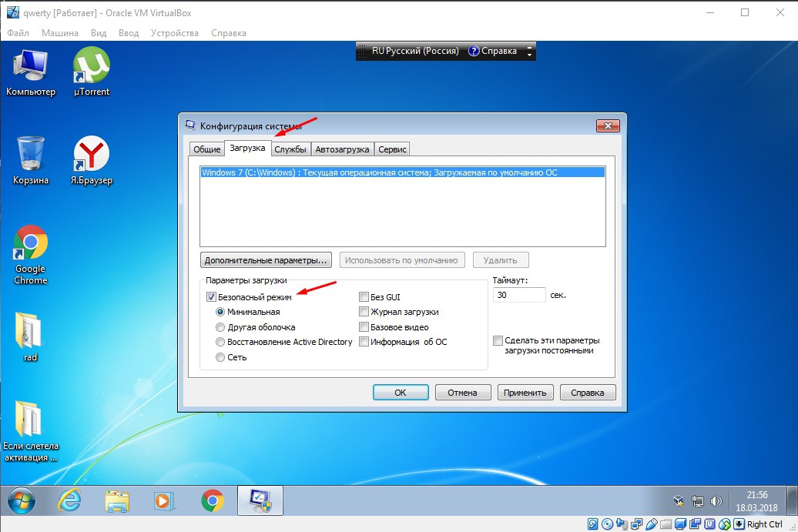Viewport: 798px width, 532px height.
Task: Switch to the Загрузка tab
Action: [x=247, y=148]
